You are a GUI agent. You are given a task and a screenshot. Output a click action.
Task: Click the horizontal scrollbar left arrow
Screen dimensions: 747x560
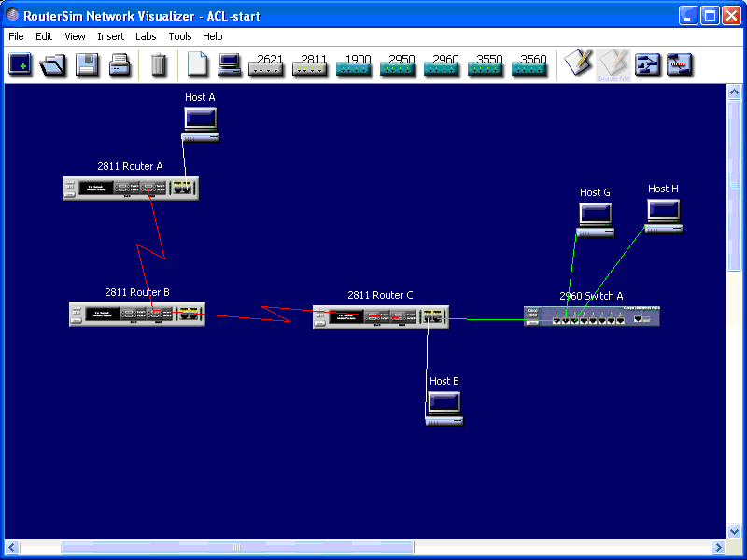point(11,547)
